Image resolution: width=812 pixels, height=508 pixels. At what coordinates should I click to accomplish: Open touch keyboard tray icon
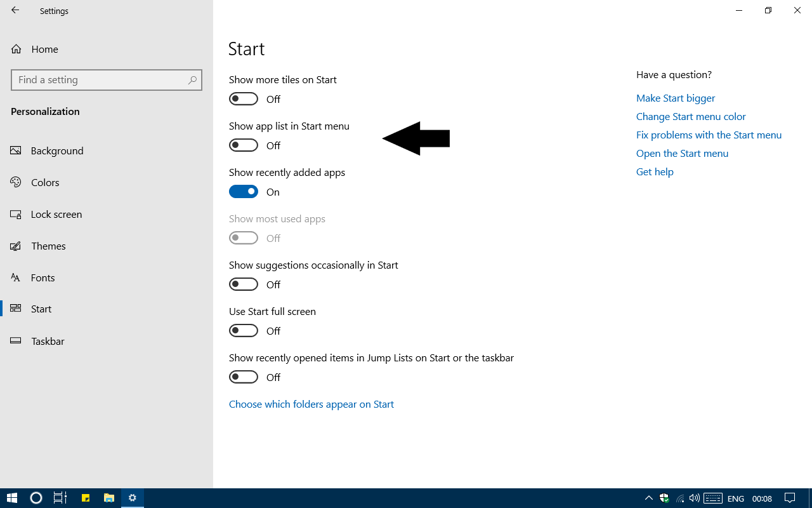[x=713, y=498]
